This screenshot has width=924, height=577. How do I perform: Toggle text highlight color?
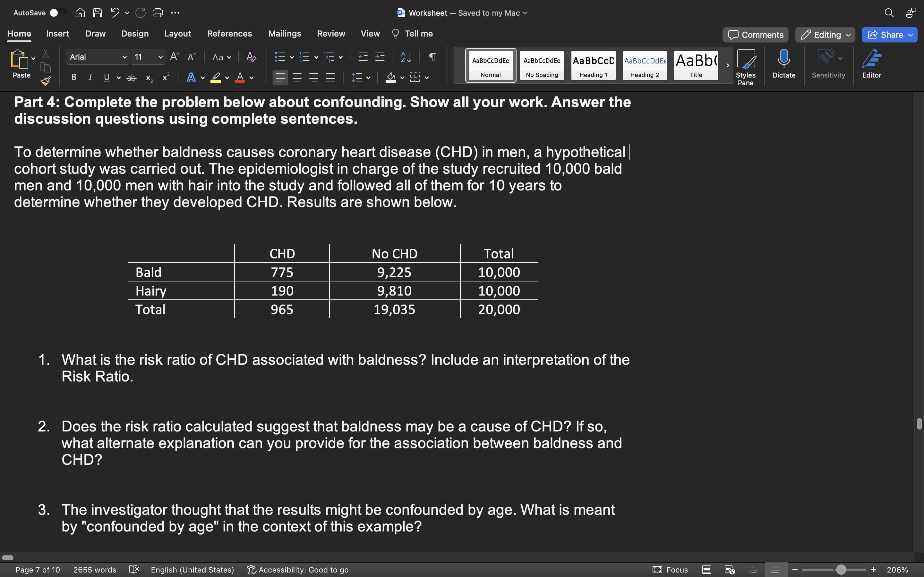tap(216, 78)
